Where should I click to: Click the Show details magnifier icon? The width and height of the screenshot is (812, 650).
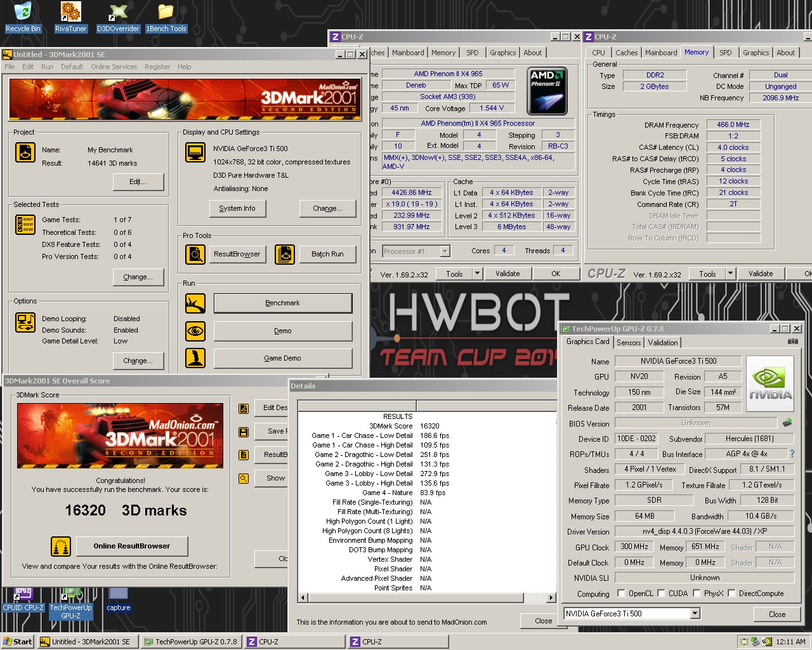click(243, 479)
